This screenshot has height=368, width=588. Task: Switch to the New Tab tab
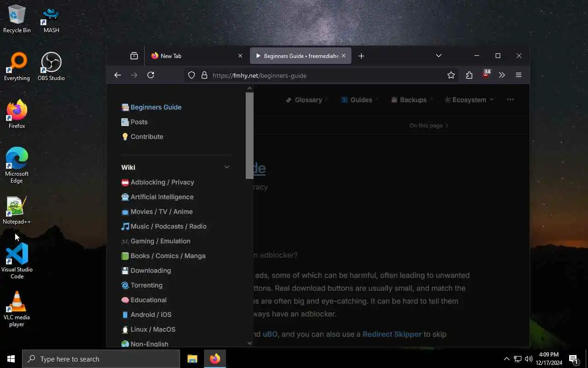pyautogui.click(x=196, y=56)
